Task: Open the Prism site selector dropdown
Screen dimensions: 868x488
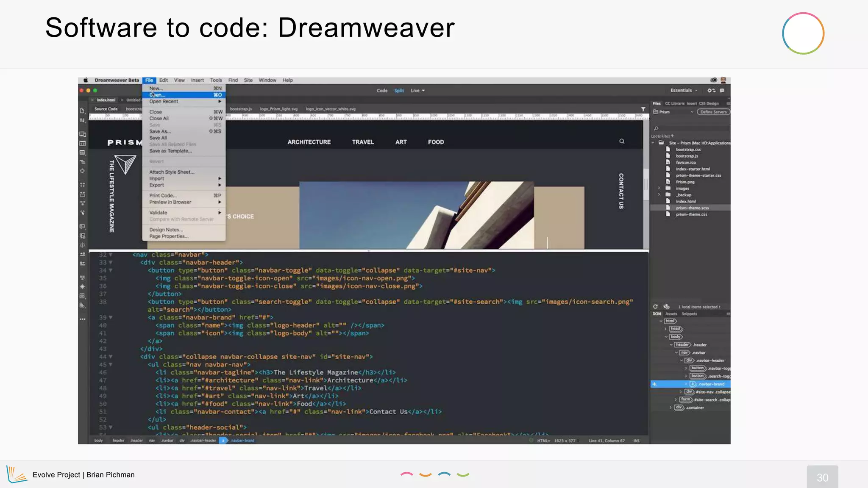Action: click(x=673, y=112)
